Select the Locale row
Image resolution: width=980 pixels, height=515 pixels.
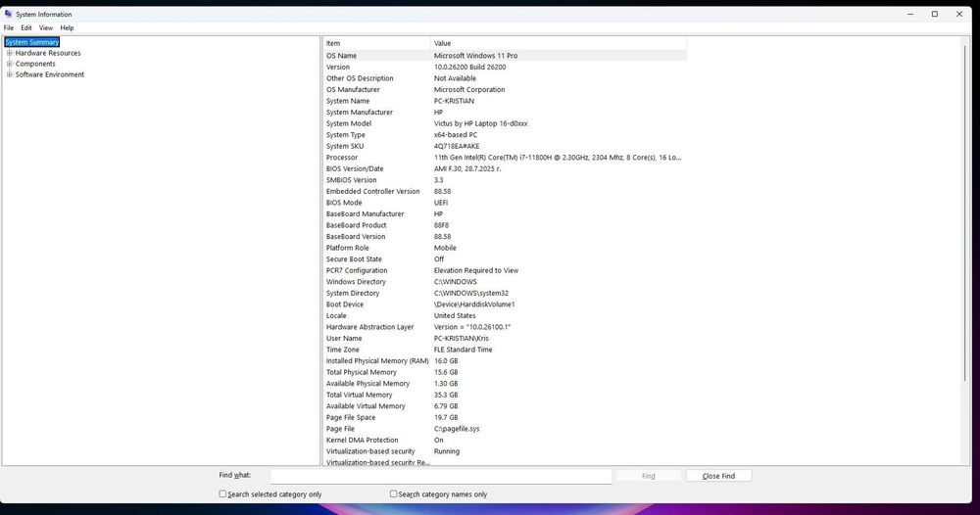tap(505, 315)
